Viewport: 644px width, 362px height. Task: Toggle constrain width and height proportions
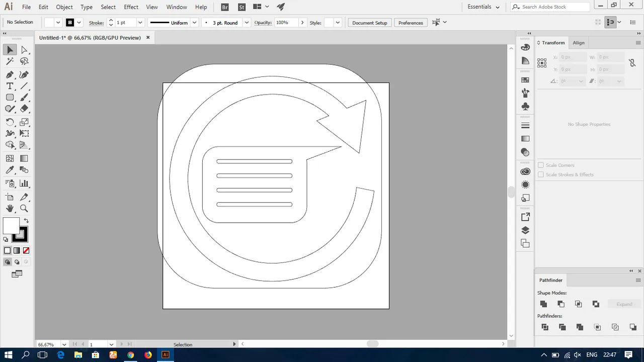pos(632,63)
